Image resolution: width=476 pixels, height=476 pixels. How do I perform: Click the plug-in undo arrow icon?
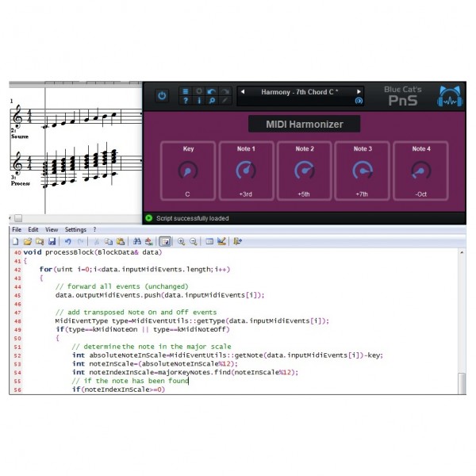pos(212,91)
